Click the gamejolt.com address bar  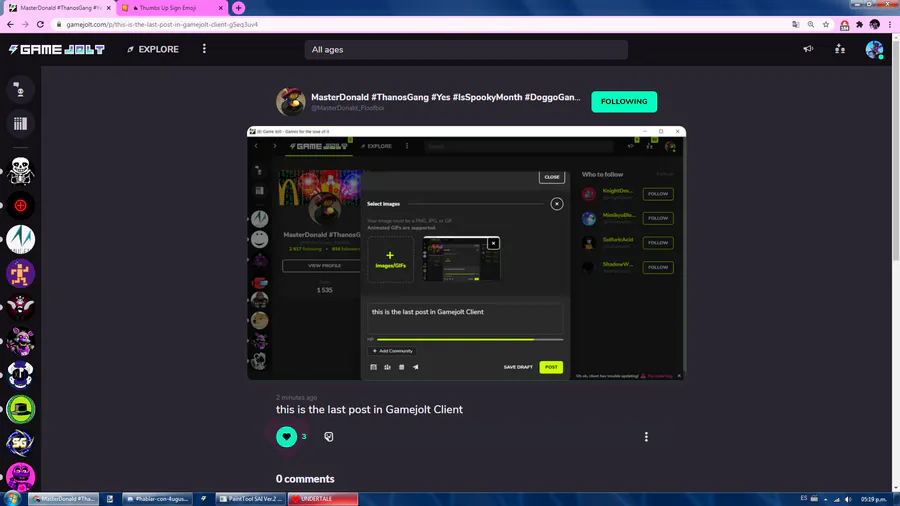(x=425, y=25)
